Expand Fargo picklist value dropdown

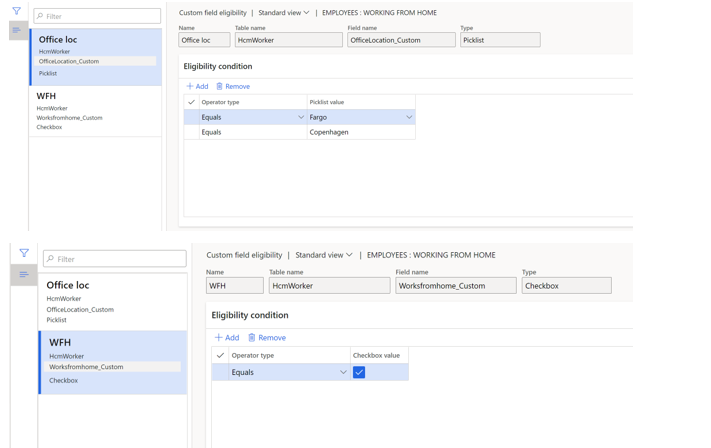409,117
